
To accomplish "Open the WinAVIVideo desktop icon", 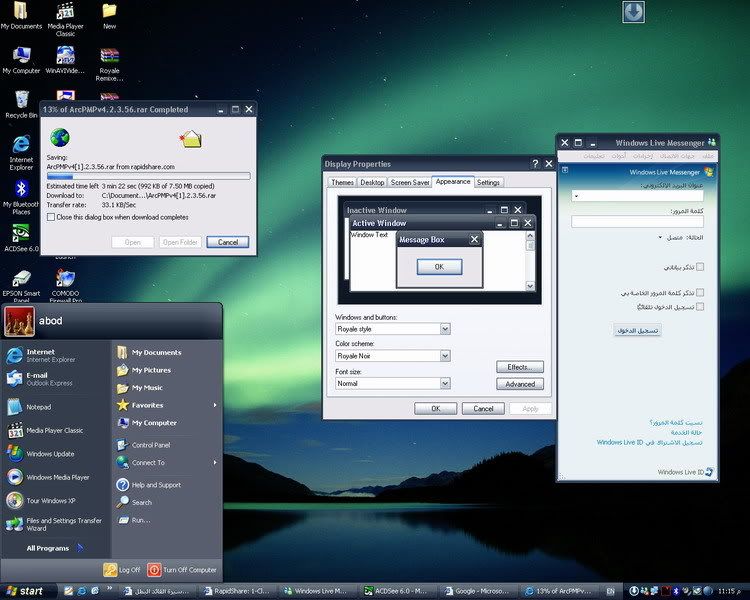I will (65, 60).
